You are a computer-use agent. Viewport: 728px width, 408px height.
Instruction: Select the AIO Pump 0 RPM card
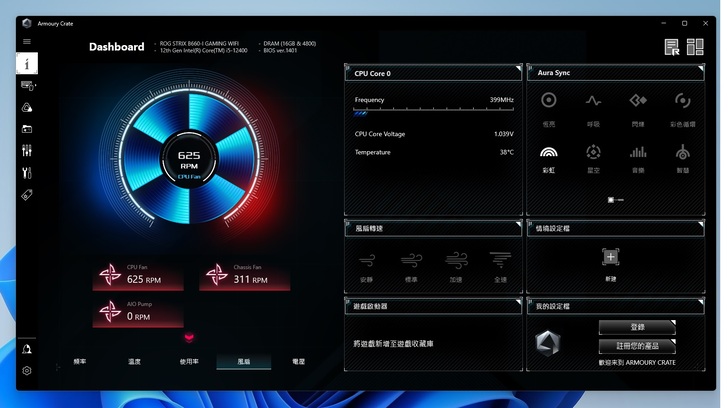coord(138,313)
